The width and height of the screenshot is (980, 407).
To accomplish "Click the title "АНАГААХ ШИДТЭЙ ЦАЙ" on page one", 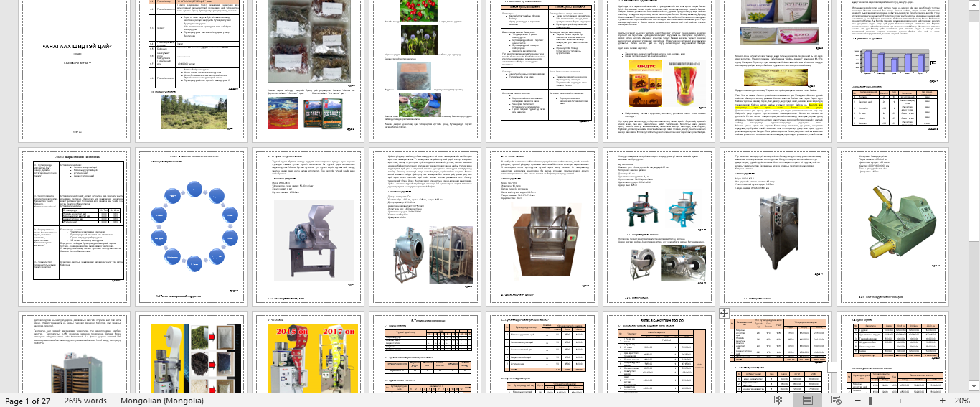I will 77,47.
